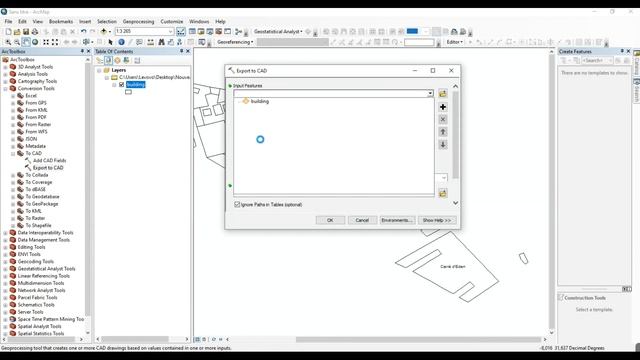Select building from input features list
640x360 pixels.
260,101
